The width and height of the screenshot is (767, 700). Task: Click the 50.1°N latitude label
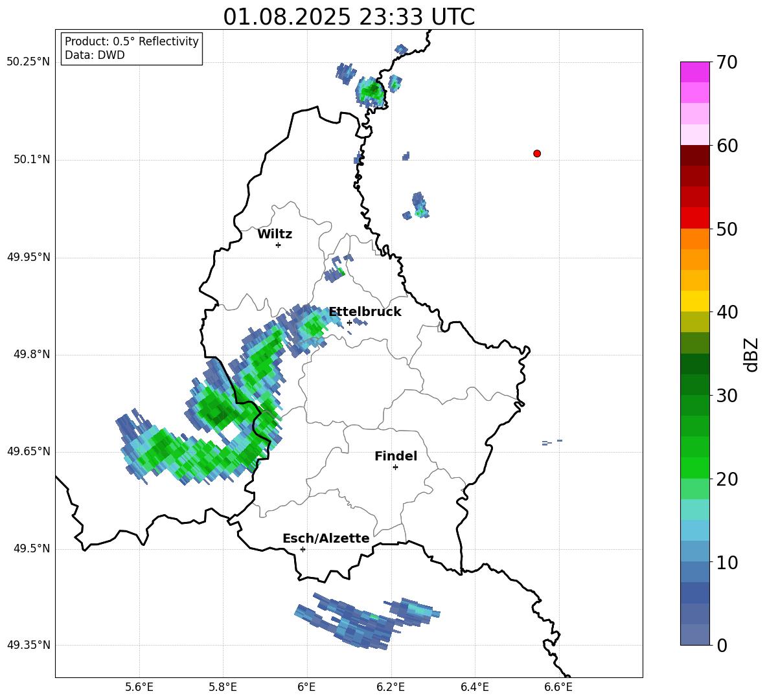click(32, 159)
